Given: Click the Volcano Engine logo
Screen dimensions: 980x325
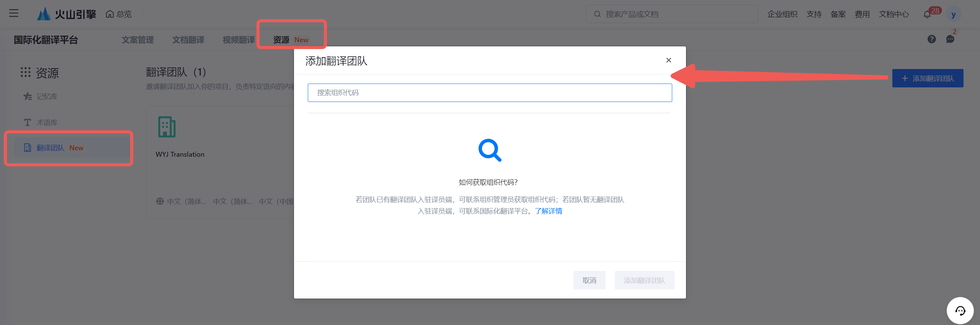Looking at the screenshot, I should 66,14.
